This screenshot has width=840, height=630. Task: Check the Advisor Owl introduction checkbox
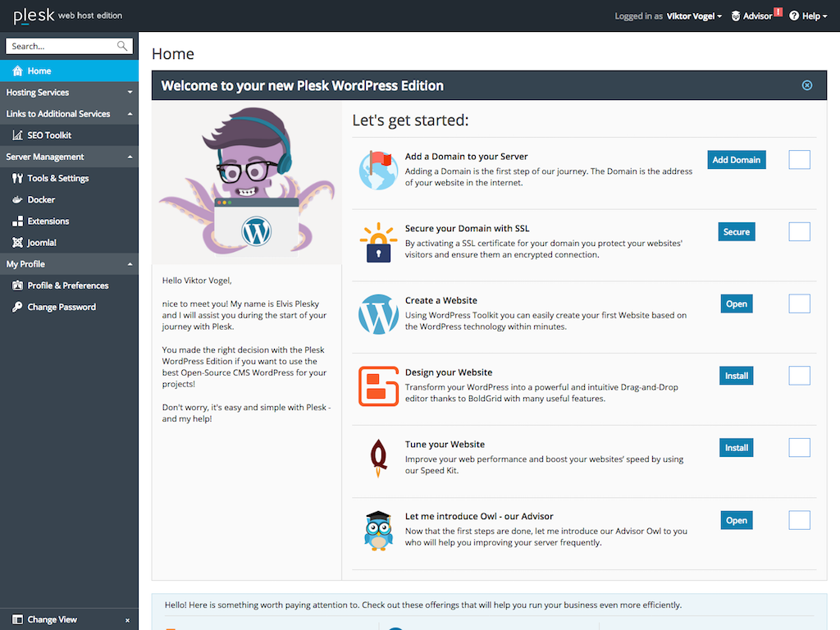799,520
